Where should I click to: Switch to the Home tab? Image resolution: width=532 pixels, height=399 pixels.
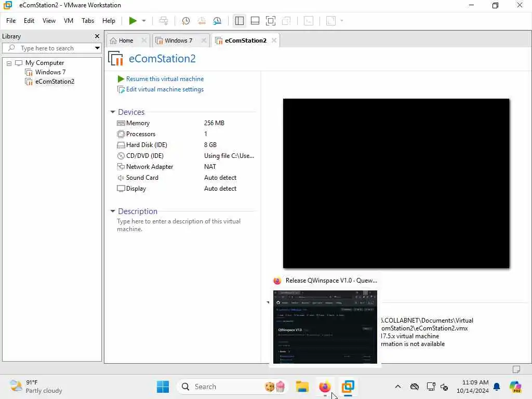tap(126, 41)
